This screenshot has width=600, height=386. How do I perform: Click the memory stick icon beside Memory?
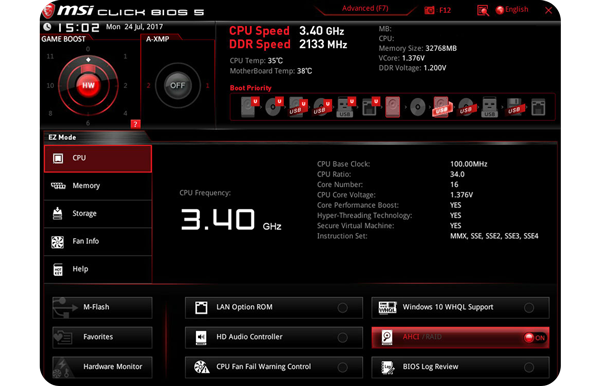click(58, 186)
